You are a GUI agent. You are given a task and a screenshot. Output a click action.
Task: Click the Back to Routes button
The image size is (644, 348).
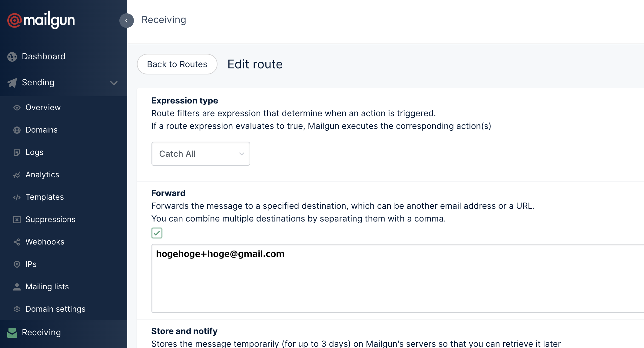point(177,64)
